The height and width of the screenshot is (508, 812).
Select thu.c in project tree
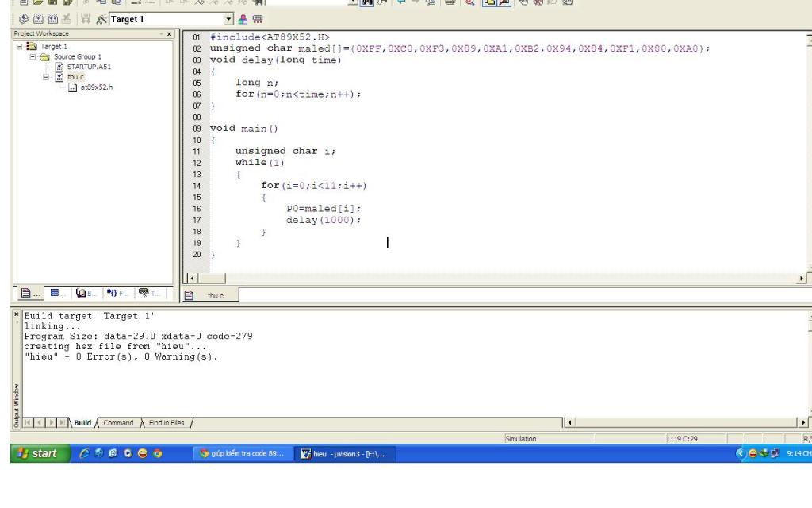75,77
